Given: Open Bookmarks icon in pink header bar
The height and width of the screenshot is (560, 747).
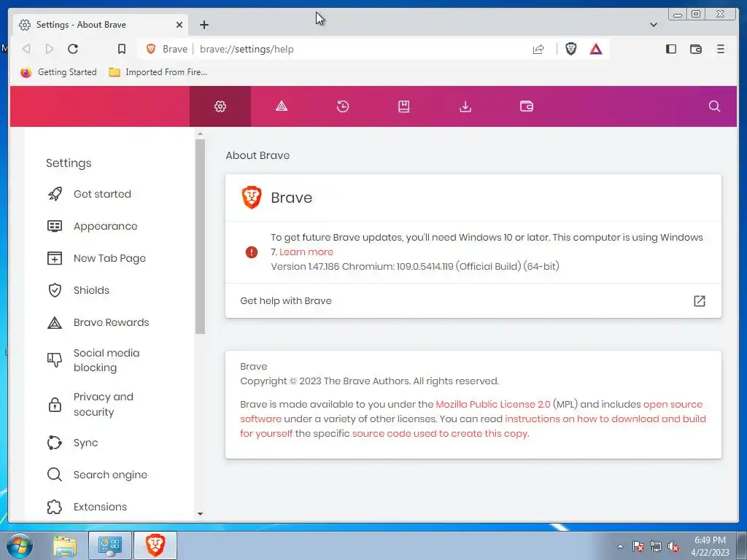Looking at the screenshot, I should [404, 106].
